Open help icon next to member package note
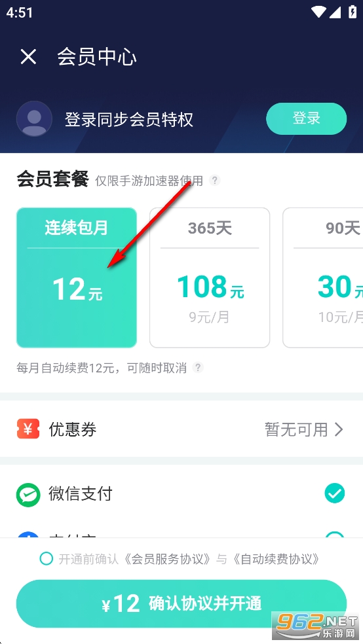Viewport: 363px width, 644px height. pos(214,180)
